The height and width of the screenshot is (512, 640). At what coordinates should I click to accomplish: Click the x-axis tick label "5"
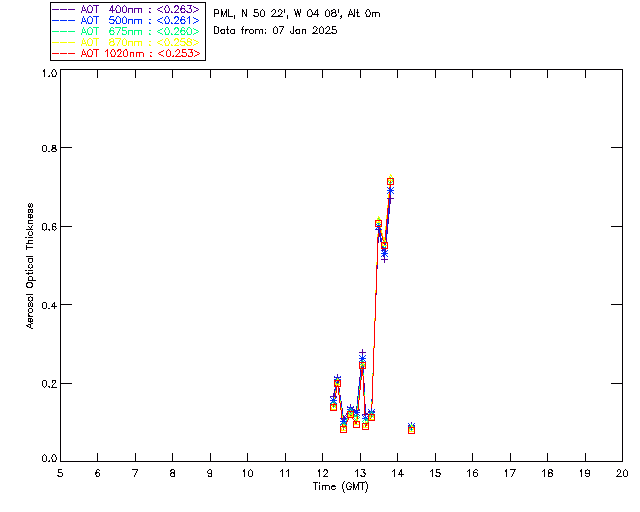[60, 473]
